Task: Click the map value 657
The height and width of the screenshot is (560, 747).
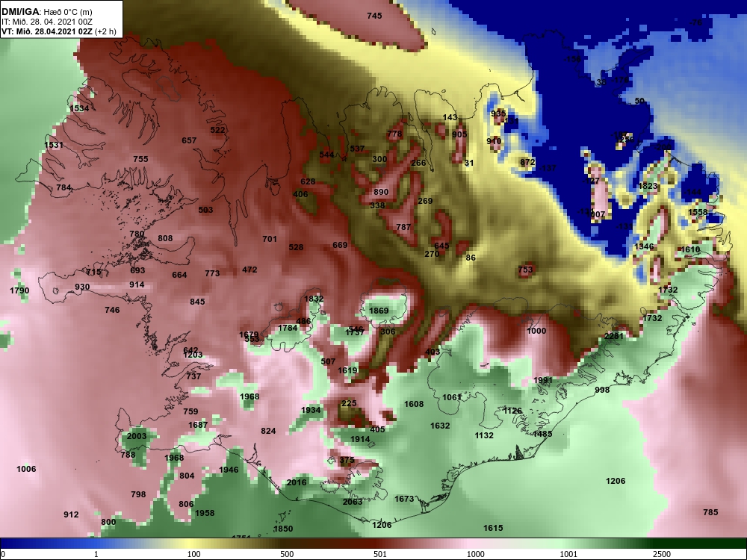Action: [189, 140]
